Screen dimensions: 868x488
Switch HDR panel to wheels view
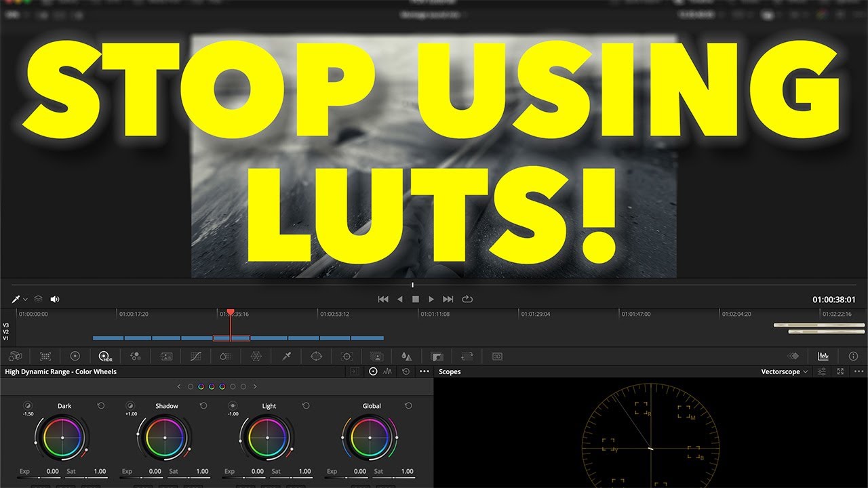click(373, 371)
